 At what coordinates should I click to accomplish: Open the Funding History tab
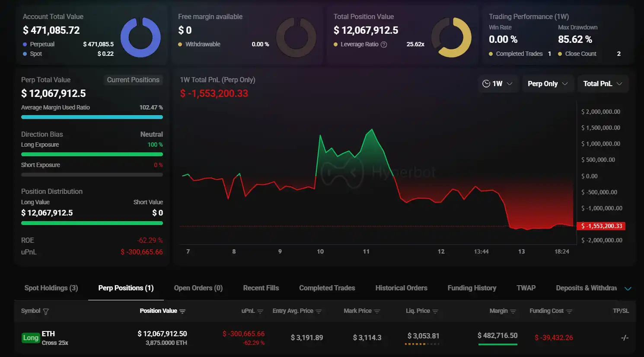[472, 288]
